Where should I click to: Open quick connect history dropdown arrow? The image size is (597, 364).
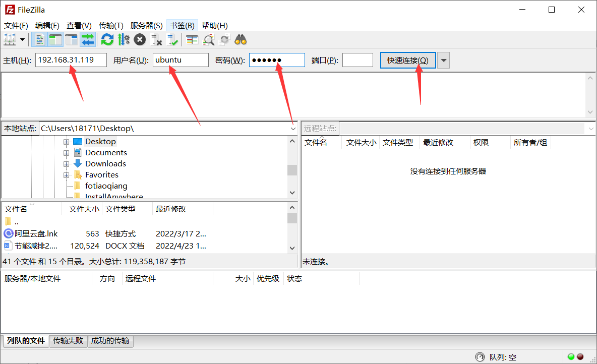click(444, 60)
